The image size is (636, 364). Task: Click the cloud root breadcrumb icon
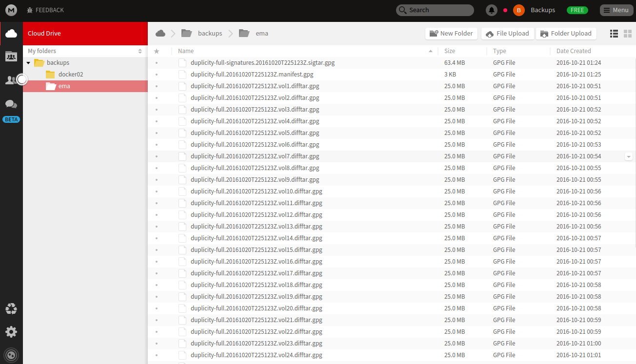pos(160,34)
